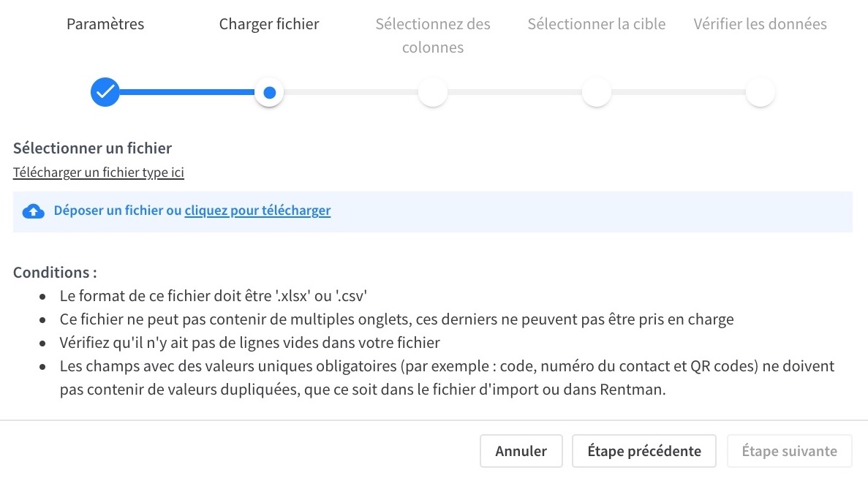Click the Étape suivante button
The image size is (868, 478).
point(790,451)
